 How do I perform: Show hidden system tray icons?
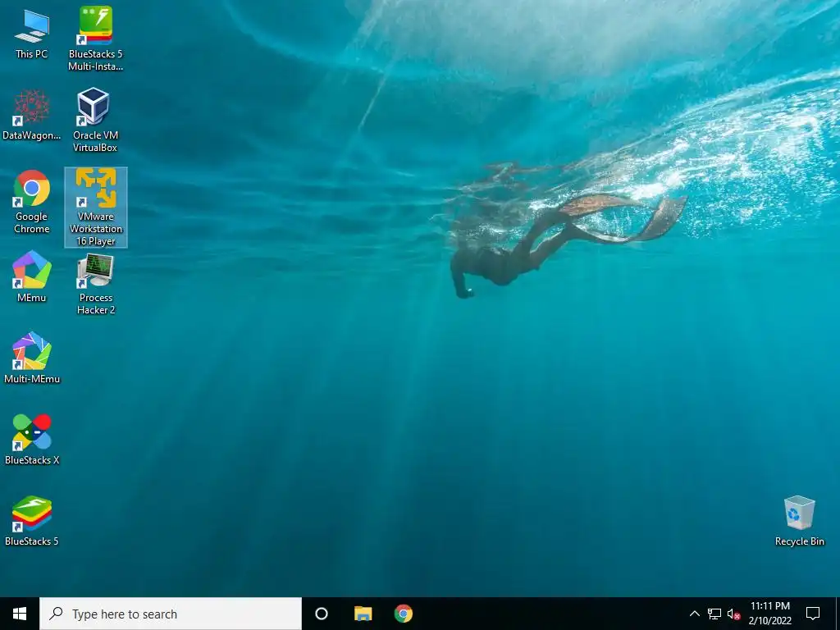tap(694, 614)
